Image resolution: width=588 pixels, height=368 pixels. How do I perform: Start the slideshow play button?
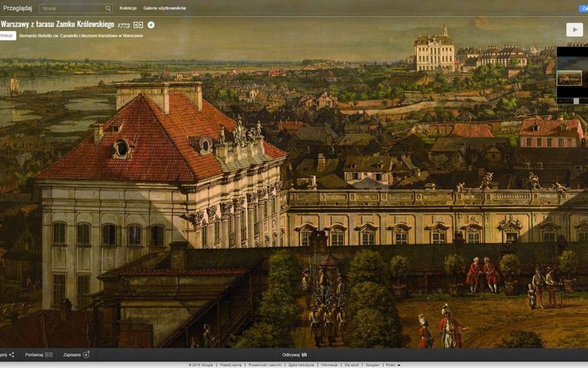(x=574, y=30)
